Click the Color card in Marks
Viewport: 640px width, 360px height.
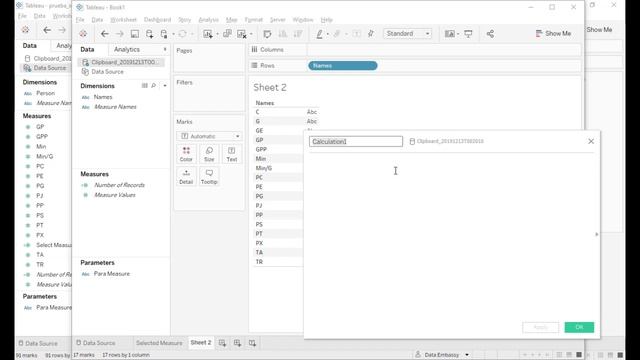[186, 154]
